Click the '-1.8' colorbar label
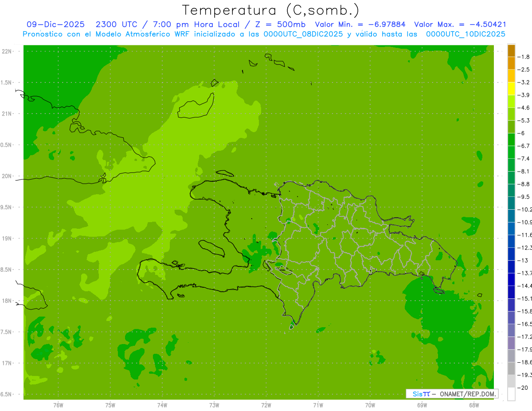532x411 pixels. (524, 57)
